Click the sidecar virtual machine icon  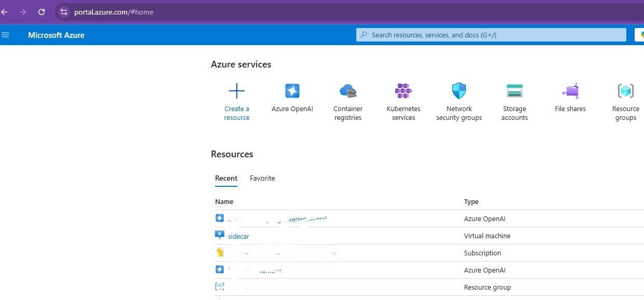220,236
